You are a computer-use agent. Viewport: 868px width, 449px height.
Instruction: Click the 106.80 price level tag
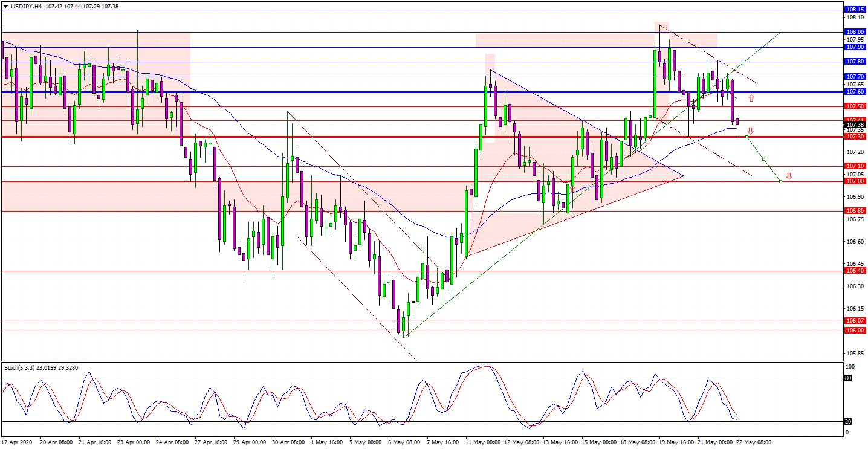tap(855, 211)
